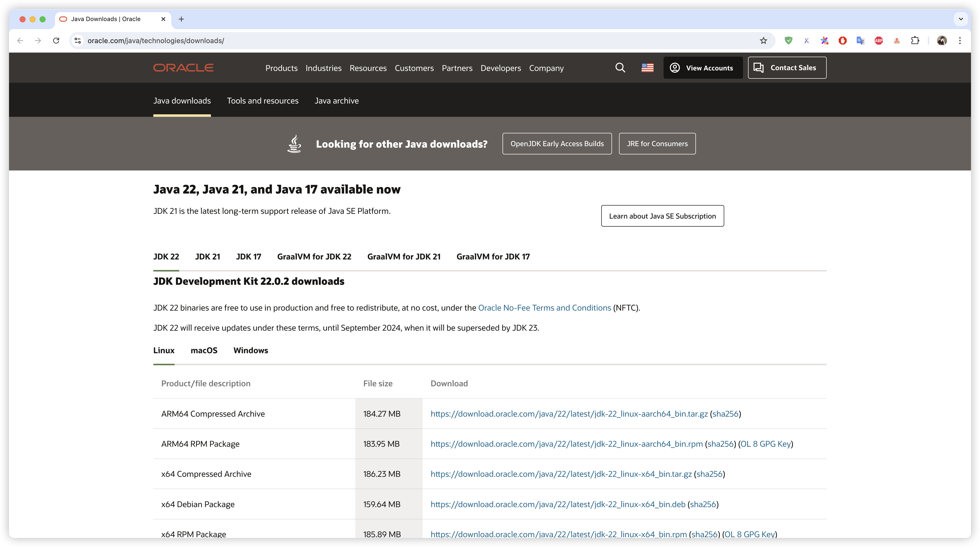Open Oracle No-Fee Terms and Conditions link

pyautogui.click(x=544, y=308)
